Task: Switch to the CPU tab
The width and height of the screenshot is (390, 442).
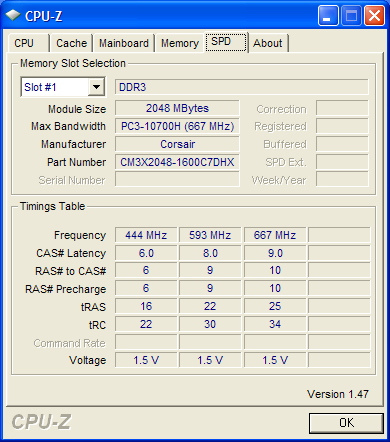Action: [28, 43]
